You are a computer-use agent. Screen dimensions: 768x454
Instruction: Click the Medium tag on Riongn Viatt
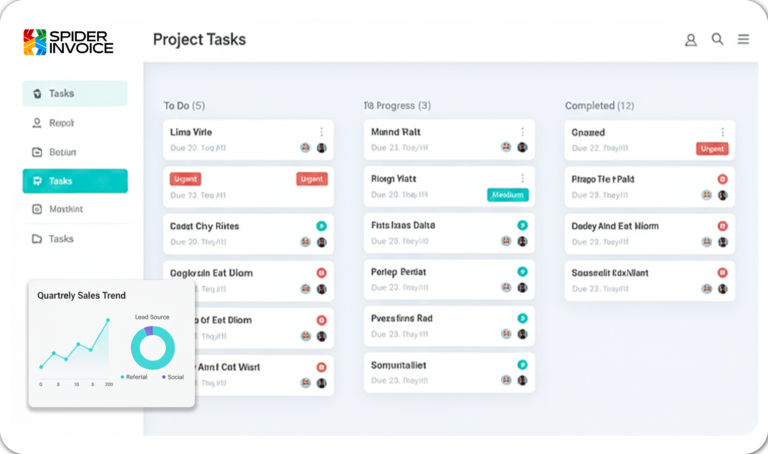click(x=508, y=195)
